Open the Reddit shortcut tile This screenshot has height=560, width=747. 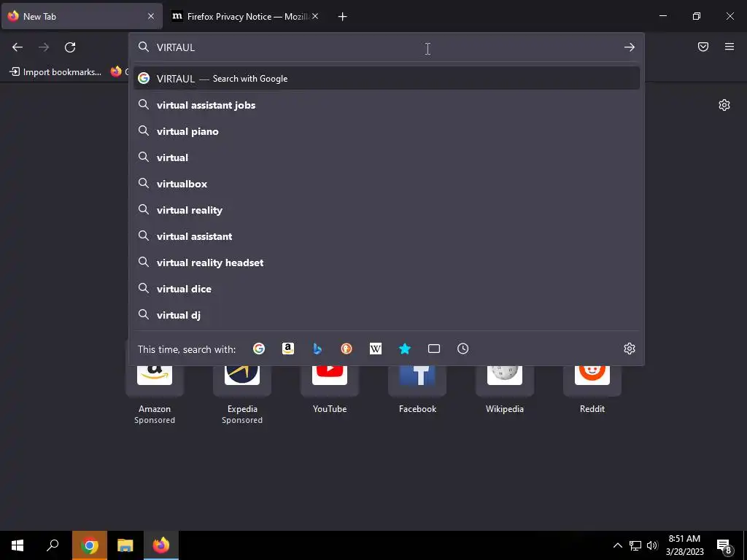pyautogui.click(x=592, y=389)
